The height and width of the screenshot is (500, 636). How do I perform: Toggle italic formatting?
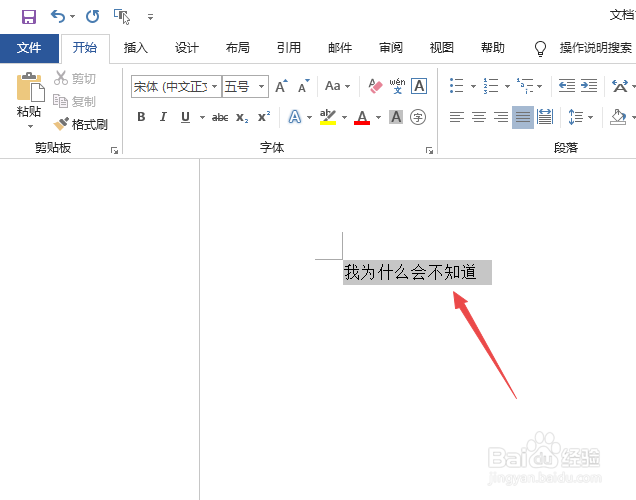point(163,117)
